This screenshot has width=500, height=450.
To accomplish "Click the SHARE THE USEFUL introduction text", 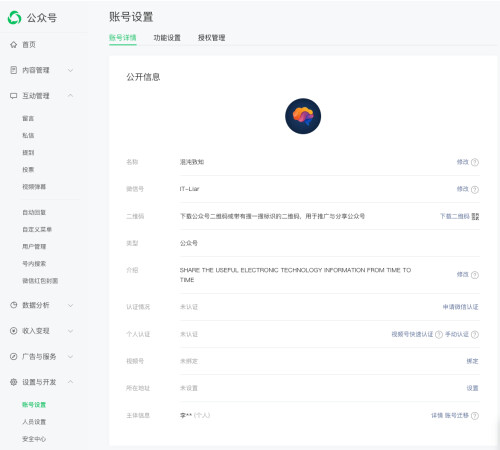I will click(295, 275).
